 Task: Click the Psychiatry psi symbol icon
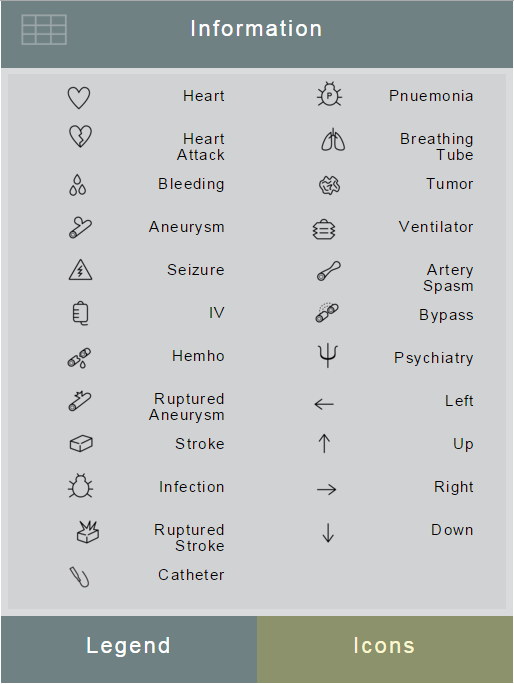pyautogui.click(x=328, y=356)
